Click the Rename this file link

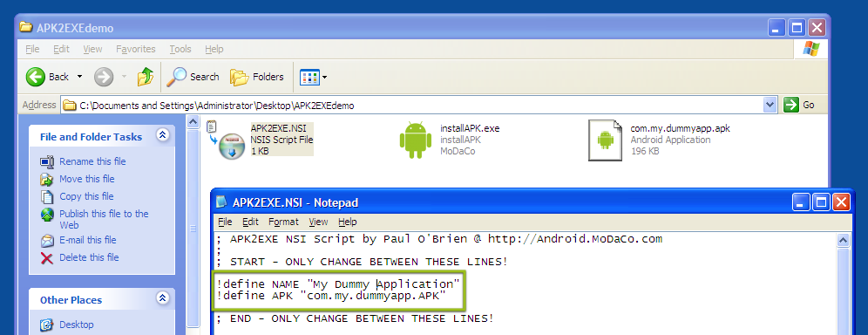coord(92,161)
